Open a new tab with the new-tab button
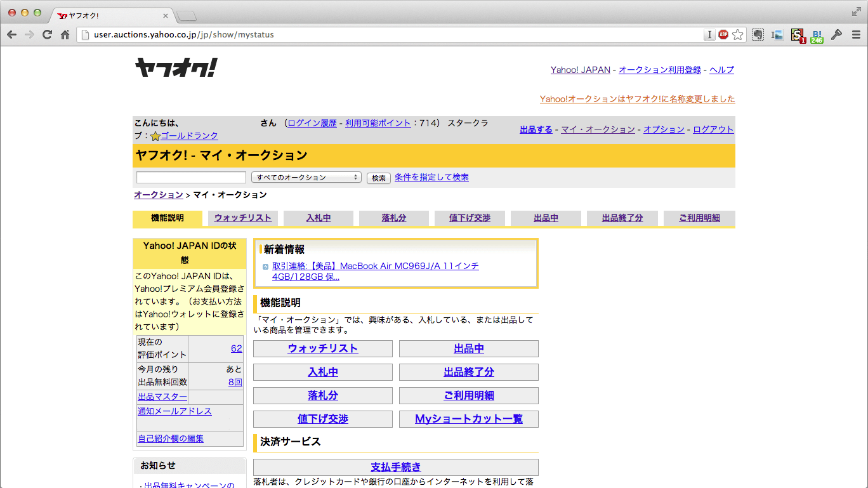This screenshot has width=868, height=488. [187, 15]
